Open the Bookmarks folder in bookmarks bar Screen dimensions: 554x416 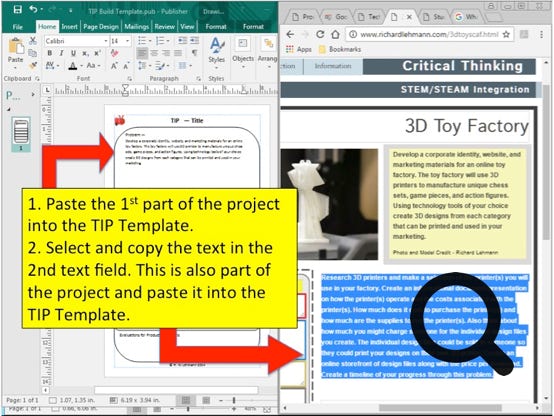pos(340,49)
